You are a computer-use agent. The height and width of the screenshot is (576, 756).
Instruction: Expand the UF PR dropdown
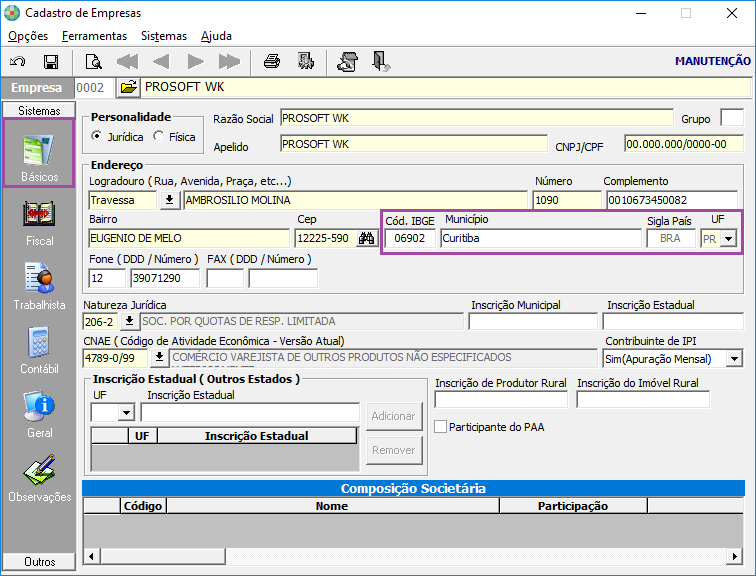(728, 239)
